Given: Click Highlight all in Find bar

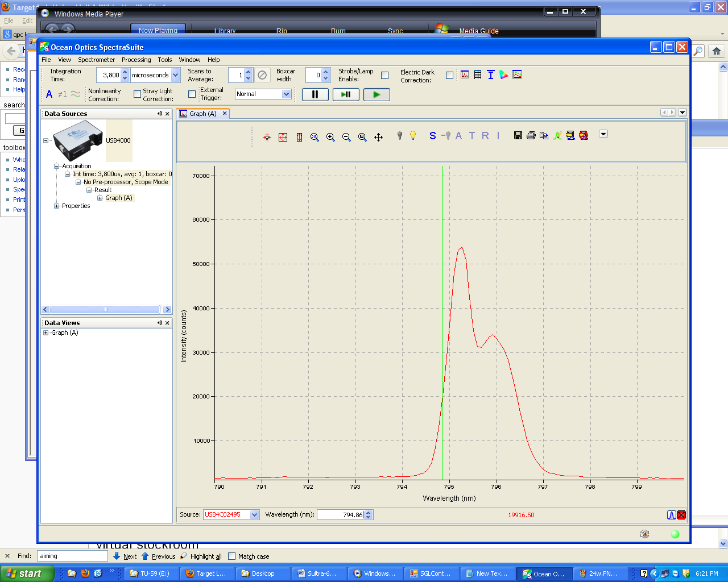Looking at the screenshot, I should (x=201, y=556).
